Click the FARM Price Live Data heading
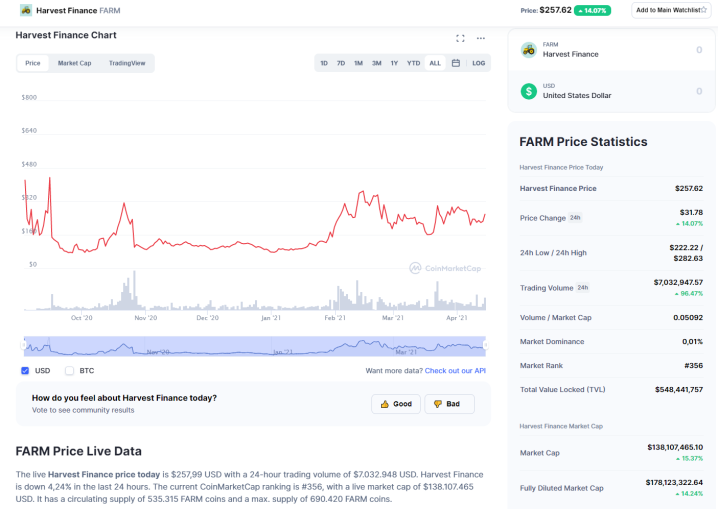Screen dimensions: 718x509 click(x=78, y=451)
